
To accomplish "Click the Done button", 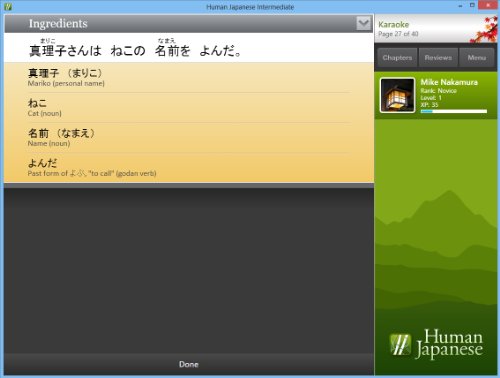I will 189,364.
